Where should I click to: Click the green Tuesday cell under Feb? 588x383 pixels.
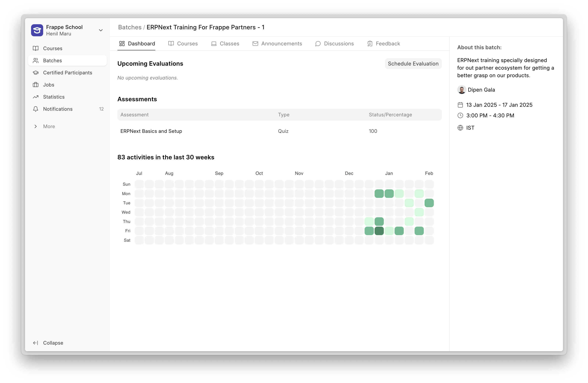pos(429,203)
